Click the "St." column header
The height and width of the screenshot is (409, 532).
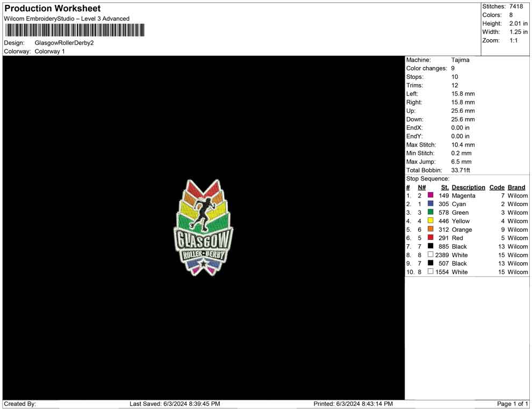point(445,187)
